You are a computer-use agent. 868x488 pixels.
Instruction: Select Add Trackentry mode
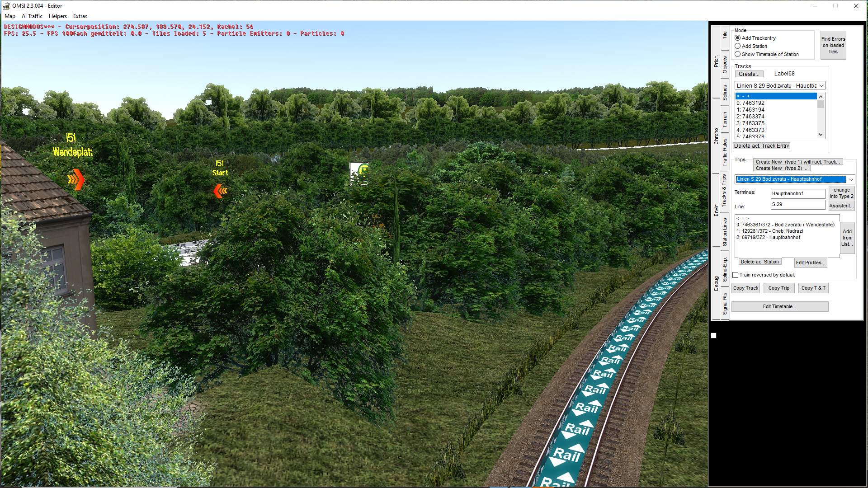click(x=737, y=38)
